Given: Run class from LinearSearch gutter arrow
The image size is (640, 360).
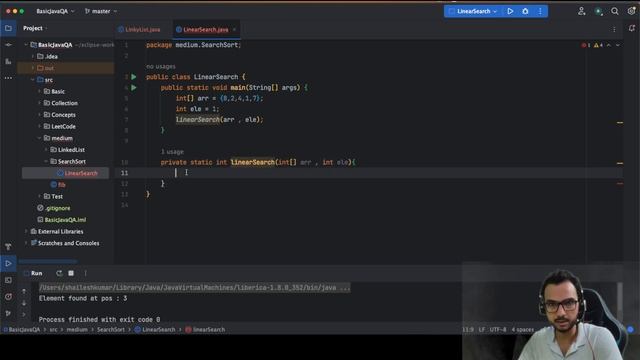Looking at the screenshot, I should tap(134, 77).
